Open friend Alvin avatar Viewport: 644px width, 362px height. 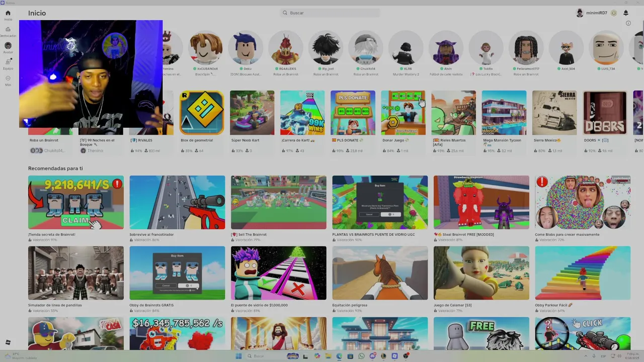pyautogui.click(x=446, y=48)
